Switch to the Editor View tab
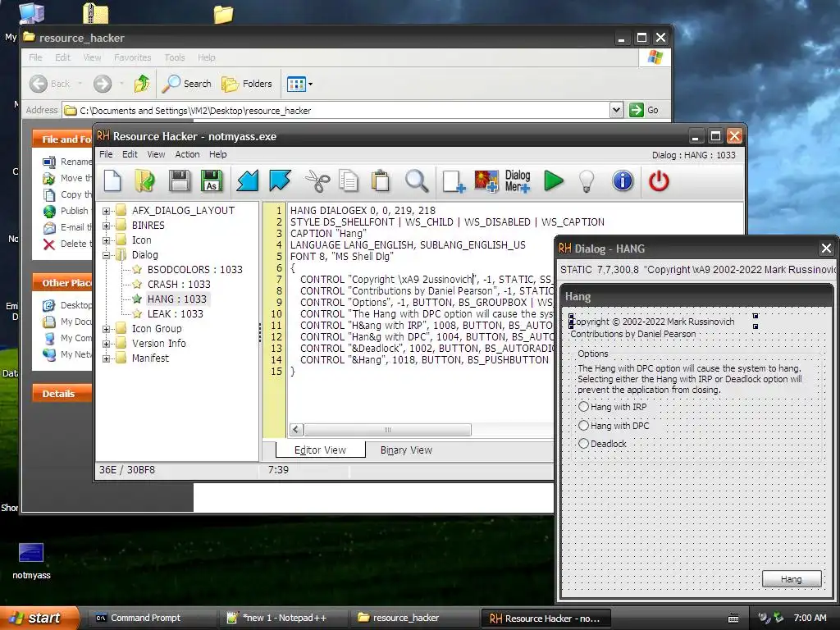The image size is (840, 630). pos(321,450)
